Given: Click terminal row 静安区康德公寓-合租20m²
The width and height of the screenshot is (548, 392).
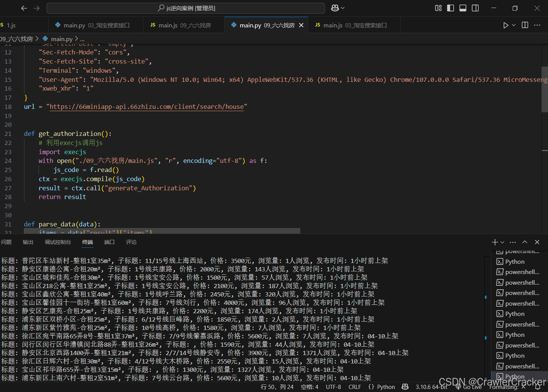Looking at the screenshot, I should 183,269.
